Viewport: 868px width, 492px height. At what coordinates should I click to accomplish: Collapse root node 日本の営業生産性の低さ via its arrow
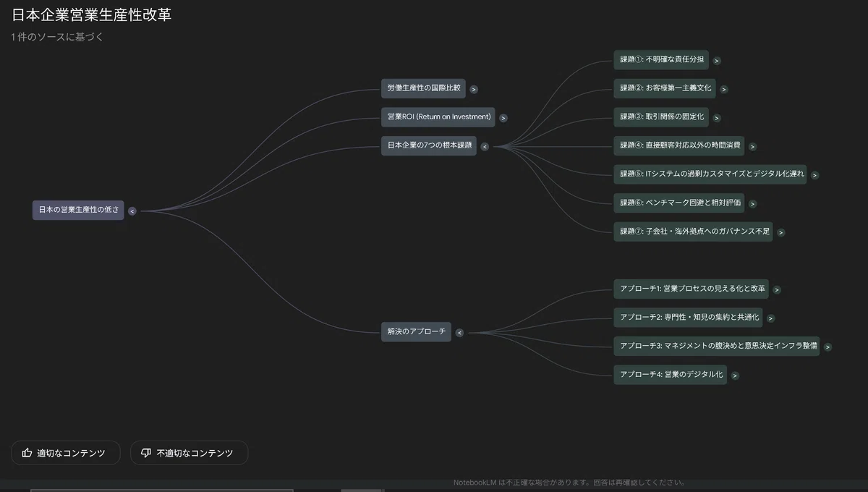click(x=132, y=211)
